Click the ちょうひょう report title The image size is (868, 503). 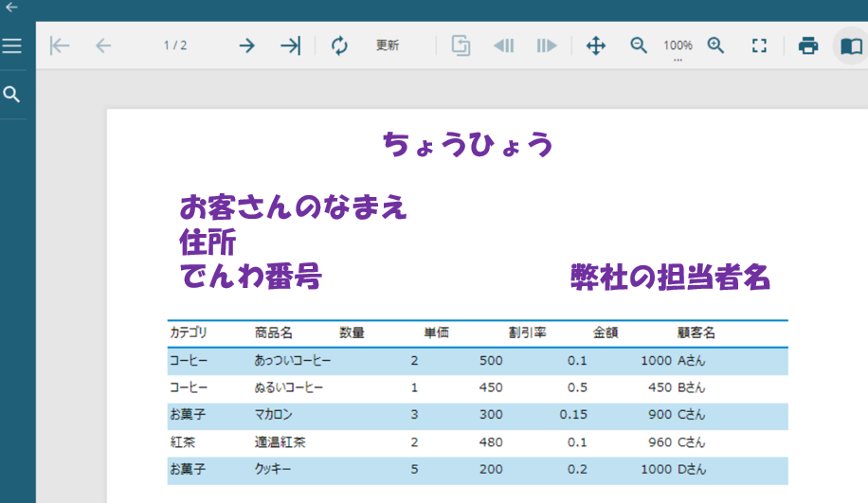(x=467, y=145)
